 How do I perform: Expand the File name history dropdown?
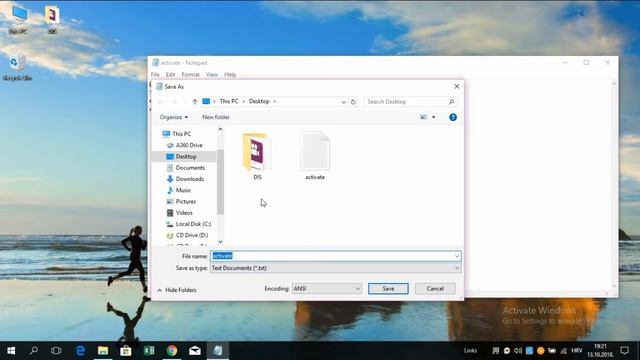[457, 256]
